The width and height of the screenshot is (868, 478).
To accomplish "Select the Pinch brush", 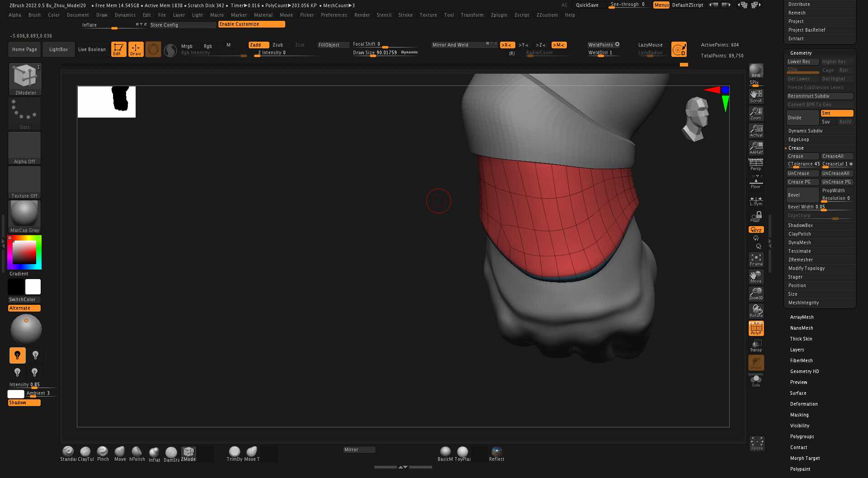I will pos(103,454).
